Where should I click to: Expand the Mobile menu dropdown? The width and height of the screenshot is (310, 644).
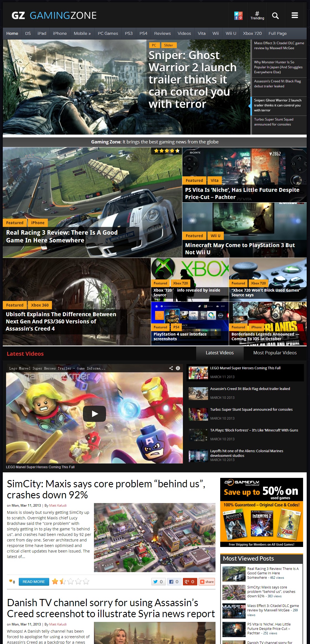(x=82, y=33)
